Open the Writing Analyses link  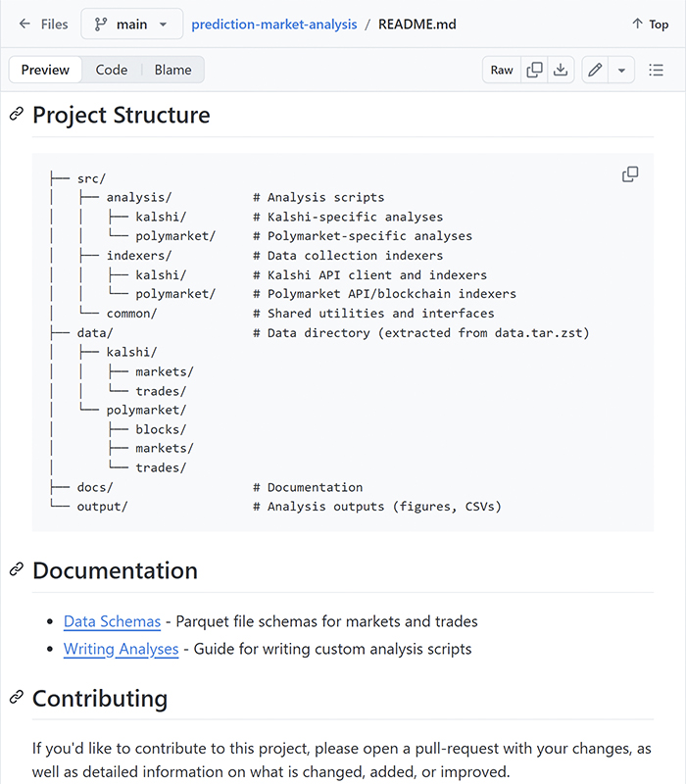(121, 649)
